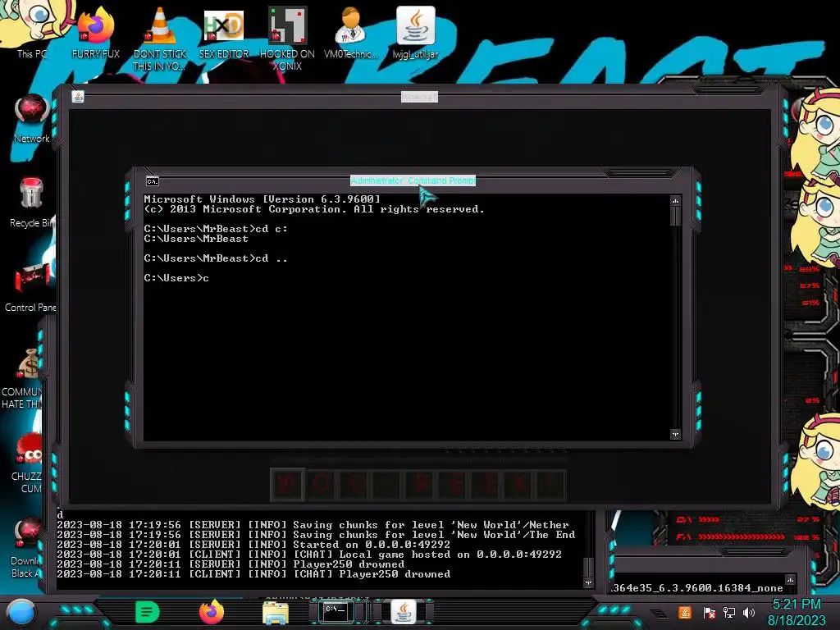Image resolution: width=840 pixels, height=630 pixels.
Task: Click the '364e35_6.3.9600.16384_none' text at bottom right
Action: (x=697, y=587)
